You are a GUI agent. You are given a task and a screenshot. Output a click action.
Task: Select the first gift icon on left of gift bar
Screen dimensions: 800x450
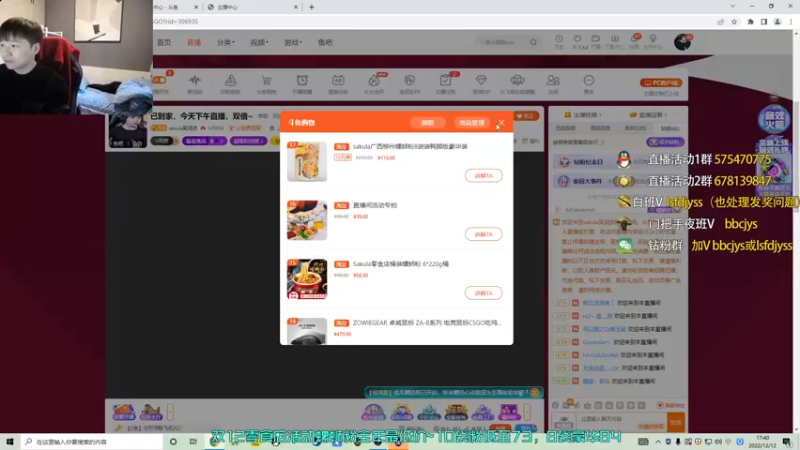click(123, 412)
